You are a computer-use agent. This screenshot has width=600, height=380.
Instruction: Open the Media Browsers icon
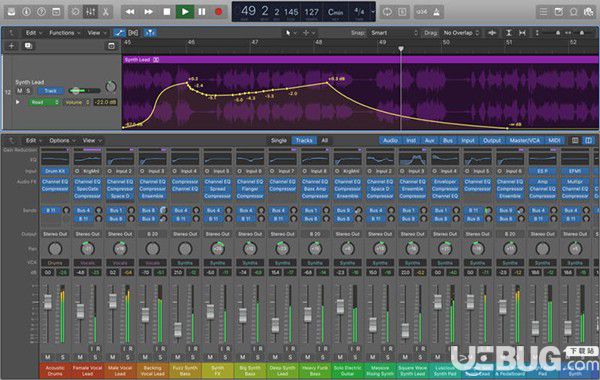click(589, 12)
